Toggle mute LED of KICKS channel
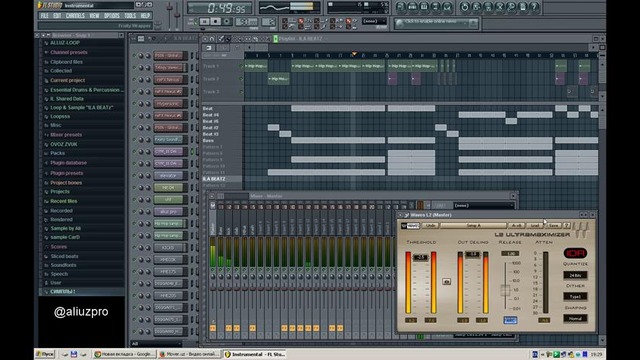 click(134, 248)
